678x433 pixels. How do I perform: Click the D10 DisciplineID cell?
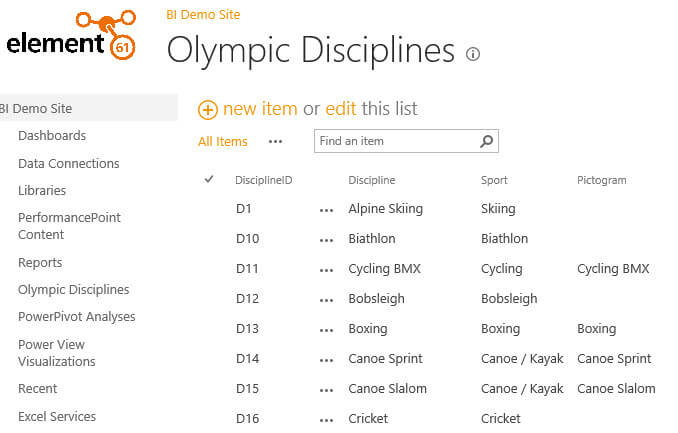[248, 238]
